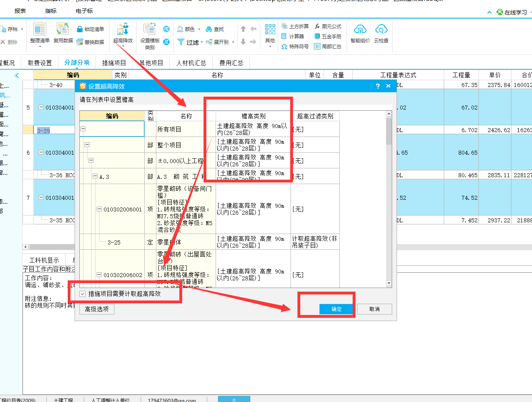Click the 颜色 paint bucket icon
Image resolution: width=532 pixels, height=402 pixels.
pyautogui.click(x=180, y=29)
